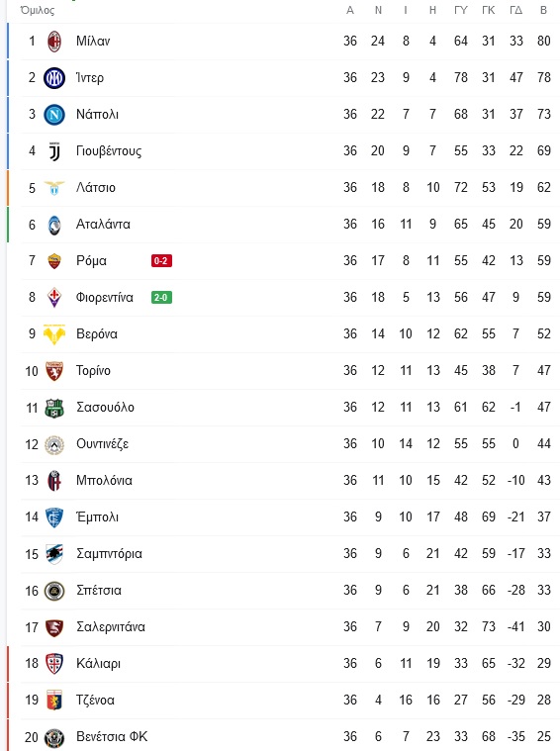Click the Verona club crest
The width and height of the screenshot is (560, 751).
54,334
